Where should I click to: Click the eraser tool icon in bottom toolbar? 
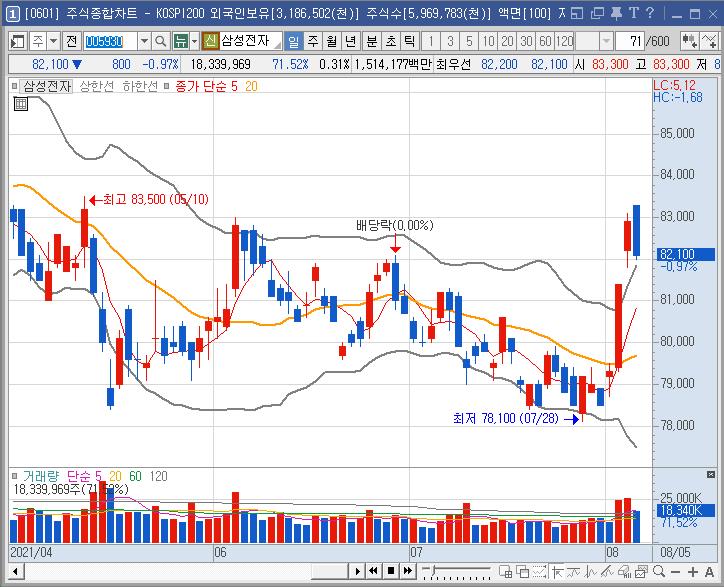(624, 572)
